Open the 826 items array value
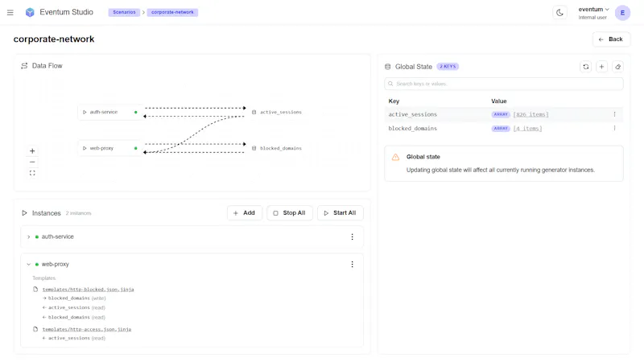The width and height of the screenshot is (644, 362). [530, 114]
